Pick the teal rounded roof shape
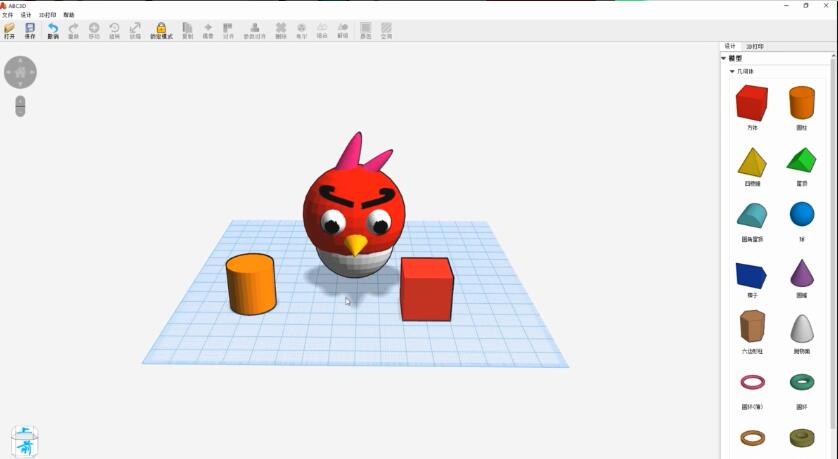838x459 pixels. (x=752, y=215)
